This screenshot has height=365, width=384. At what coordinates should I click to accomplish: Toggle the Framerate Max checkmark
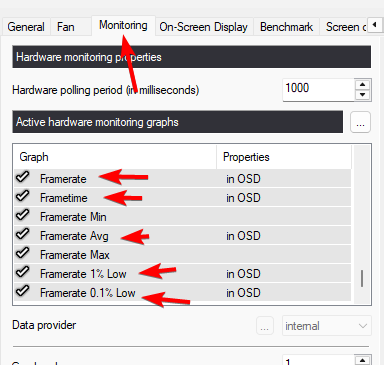tap(23, 253)
